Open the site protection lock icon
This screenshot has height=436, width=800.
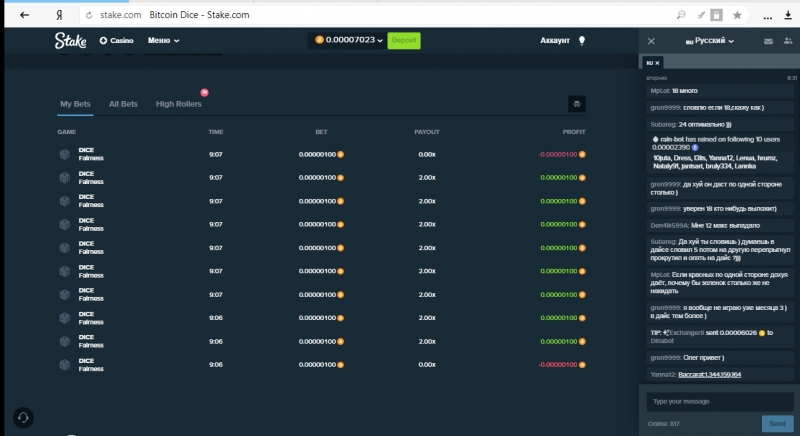[x=717, y=15]
